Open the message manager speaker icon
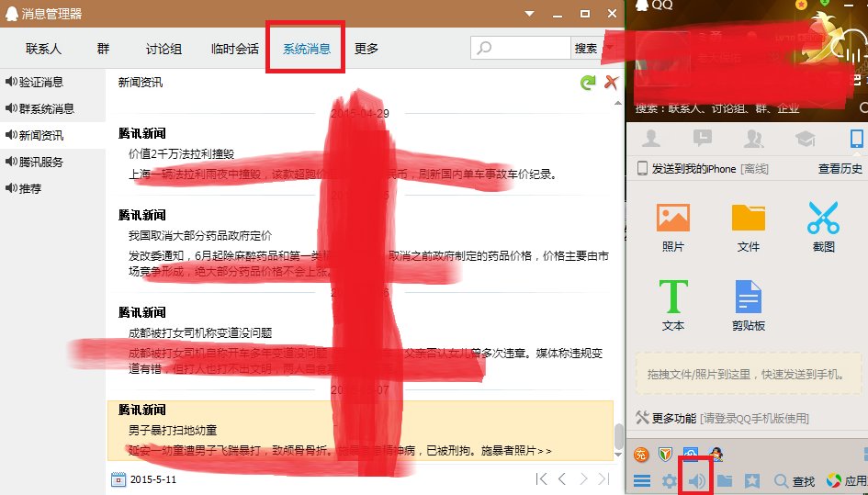868x495 pixels. tap(697, 480)
